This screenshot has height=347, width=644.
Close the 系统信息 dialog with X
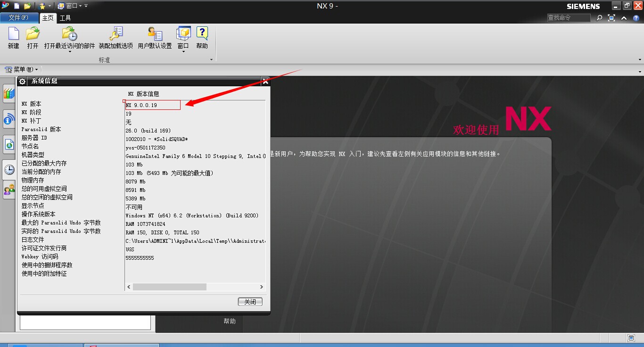click(x=265, y=81)
